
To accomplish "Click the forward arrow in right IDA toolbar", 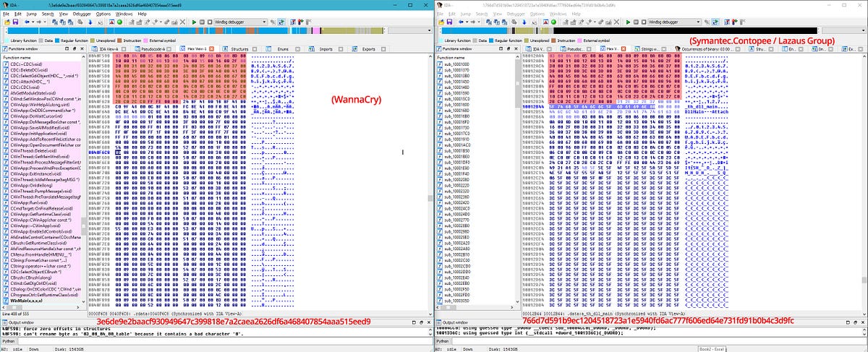I will tap(473, 22).
